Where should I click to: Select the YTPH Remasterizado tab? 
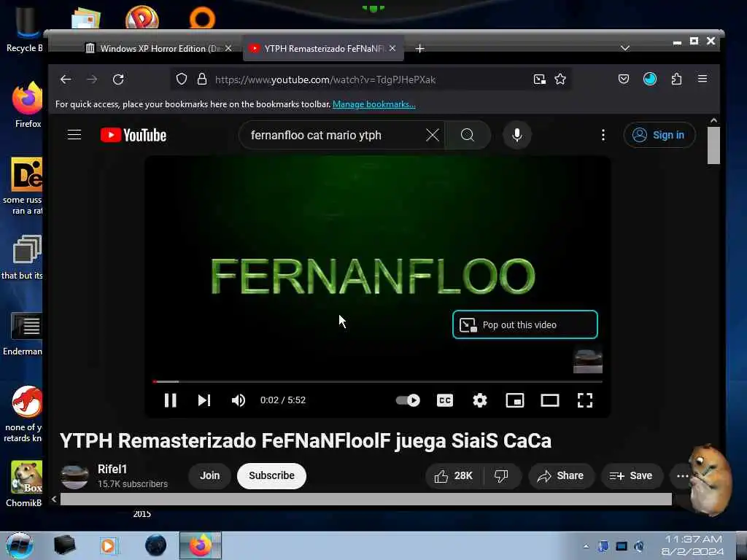coord(324,49)
